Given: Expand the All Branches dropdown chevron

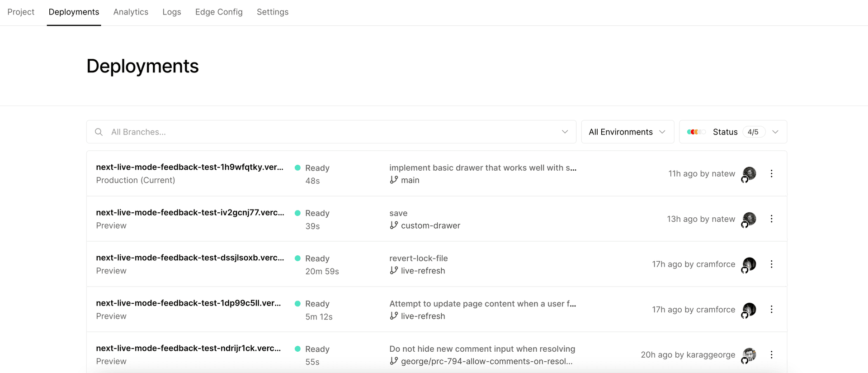Looking at the screenshot, I should coord(565,132).
